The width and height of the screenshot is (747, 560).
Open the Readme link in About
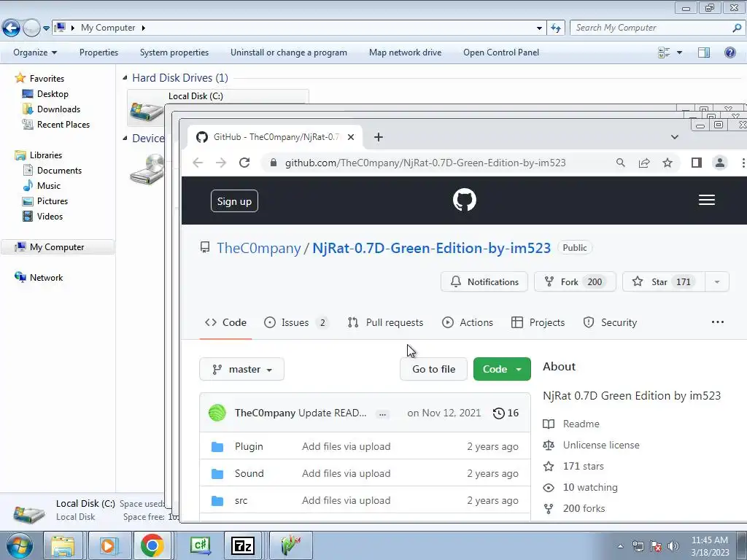(581, 424)
